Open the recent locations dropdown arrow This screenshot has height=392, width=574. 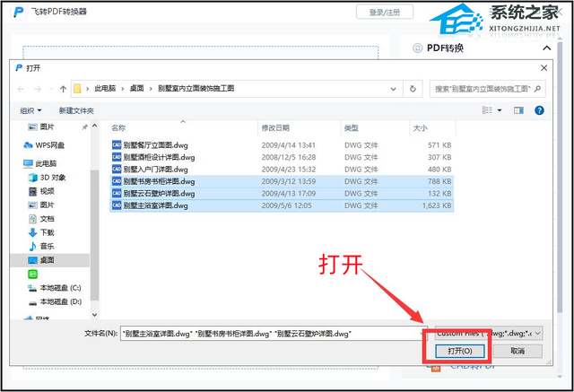(x=51, y=89)
